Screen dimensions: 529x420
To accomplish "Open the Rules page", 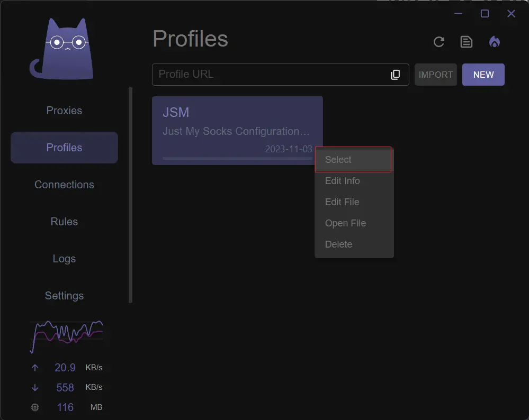I will point(64,222).
